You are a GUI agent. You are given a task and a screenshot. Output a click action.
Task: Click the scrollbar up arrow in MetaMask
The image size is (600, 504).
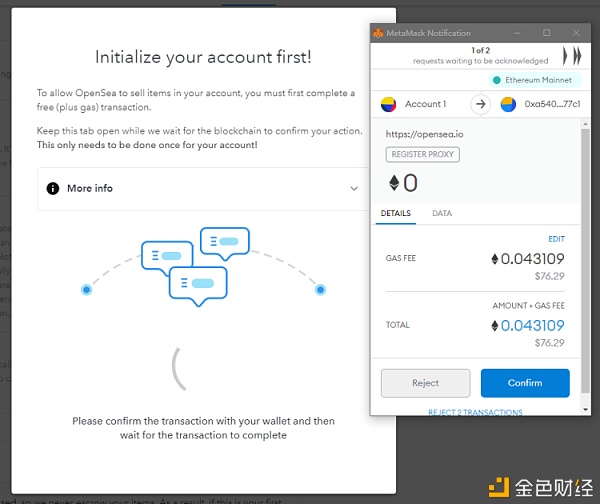tap(585, 124)
